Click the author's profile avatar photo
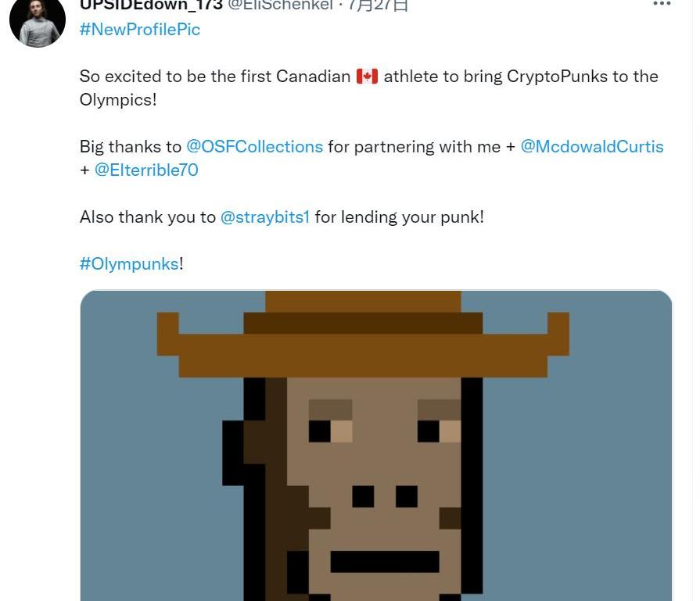 click(x=38, y=20)
